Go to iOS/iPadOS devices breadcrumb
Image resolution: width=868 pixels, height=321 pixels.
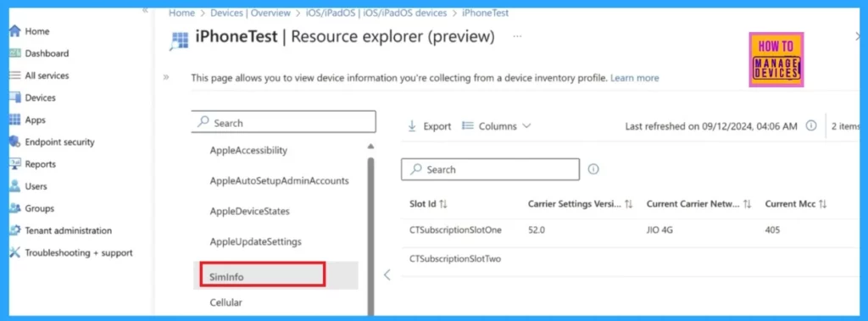coord(405,13)
